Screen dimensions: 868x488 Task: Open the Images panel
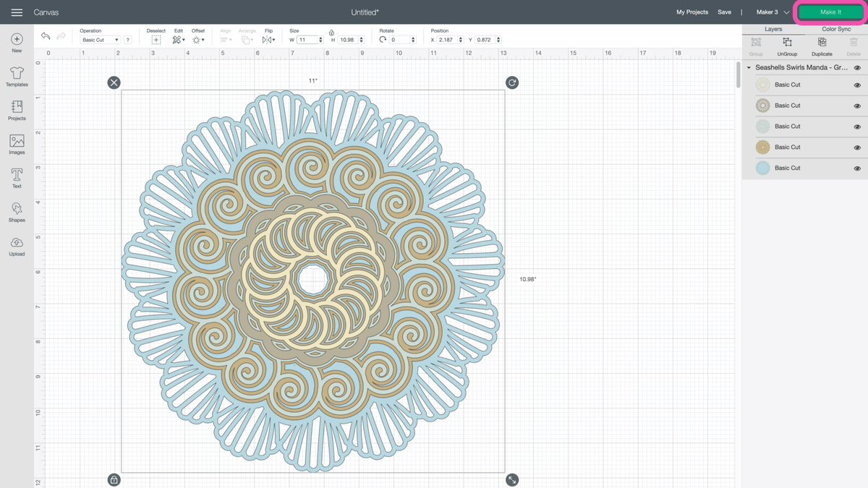pos(16,144)
